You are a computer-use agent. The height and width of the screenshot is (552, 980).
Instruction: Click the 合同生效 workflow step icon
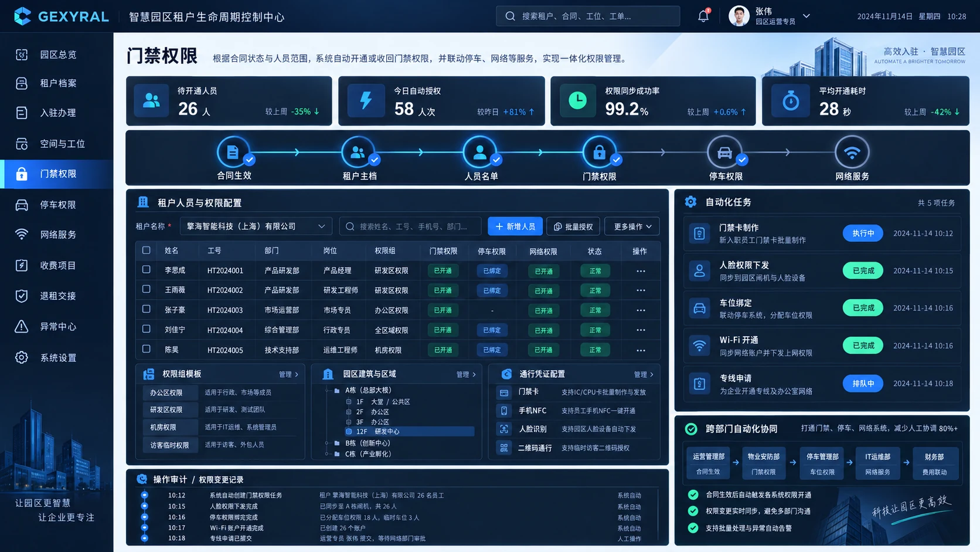pyautogui.click(x=233, y=152)
